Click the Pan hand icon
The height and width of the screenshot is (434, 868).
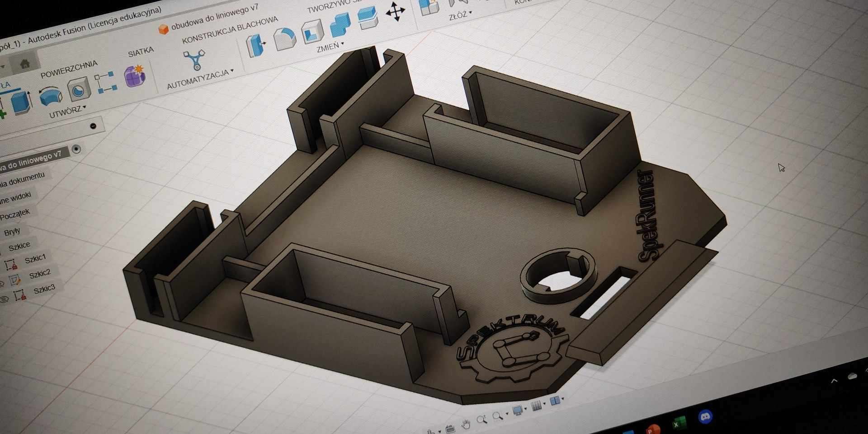[466, 424]
